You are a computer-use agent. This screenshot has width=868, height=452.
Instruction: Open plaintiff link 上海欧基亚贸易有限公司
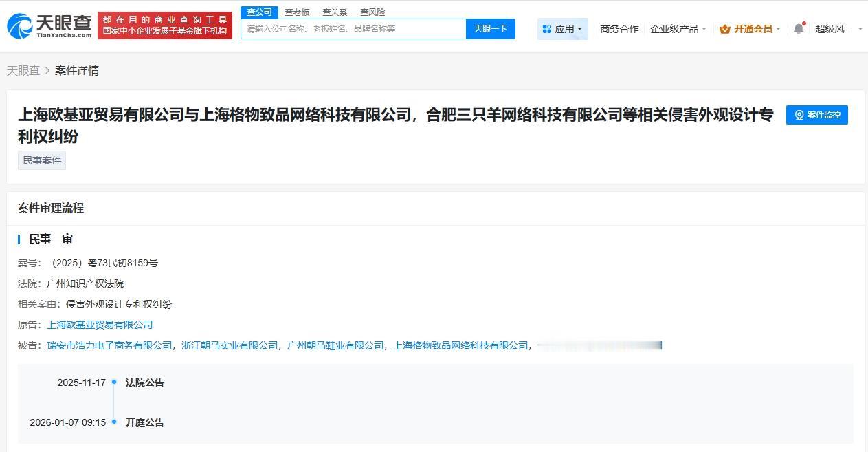coord(100,325)
